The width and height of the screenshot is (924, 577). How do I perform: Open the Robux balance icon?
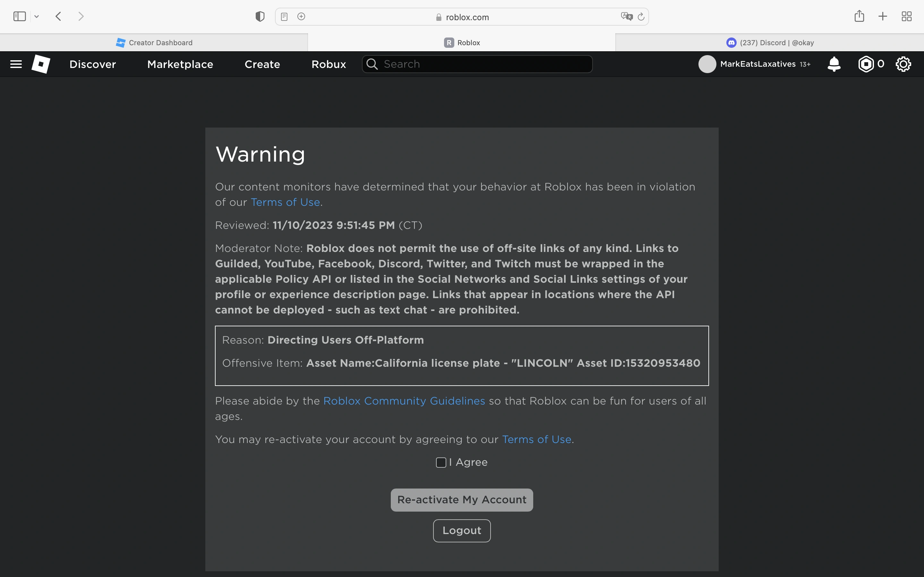[x=866, y=64]
